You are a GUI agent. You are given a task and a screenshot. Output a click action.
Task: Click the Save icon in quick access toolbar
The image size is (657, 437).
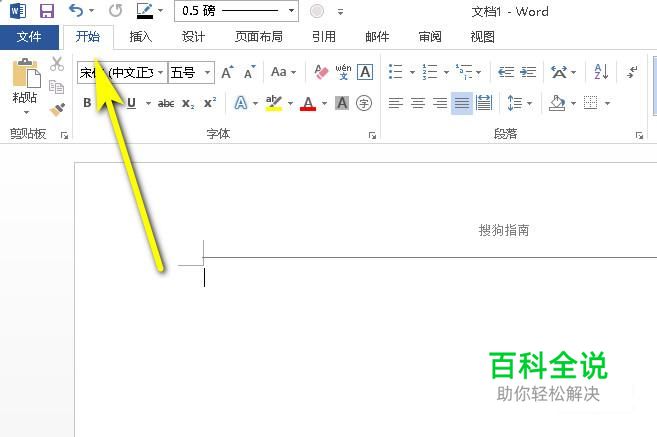pyautogui.click(x=47, y=11)
